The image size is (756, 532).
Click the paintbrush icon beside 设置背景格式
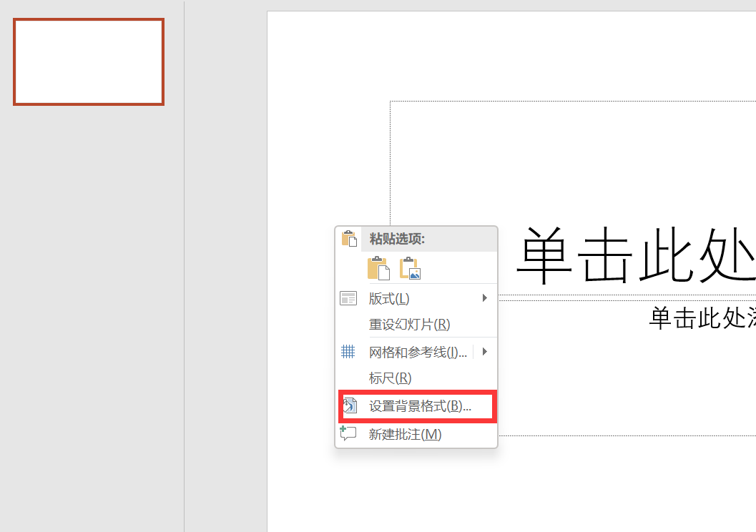coord(350,405)
